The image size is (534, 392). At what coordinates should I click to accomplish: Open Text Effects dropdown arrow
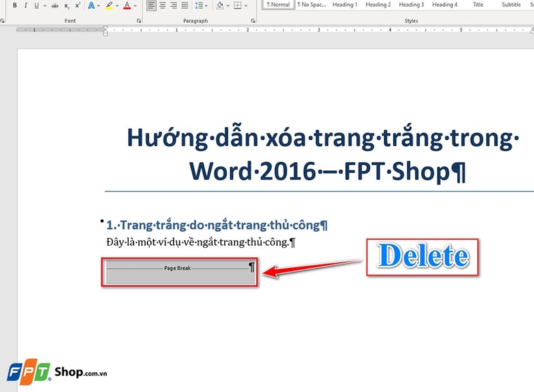point(99,5)
